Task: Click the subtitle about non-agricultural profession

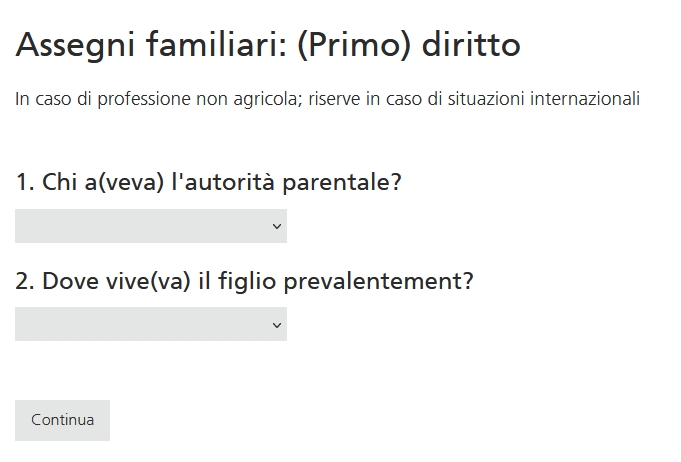Action: 327,100
